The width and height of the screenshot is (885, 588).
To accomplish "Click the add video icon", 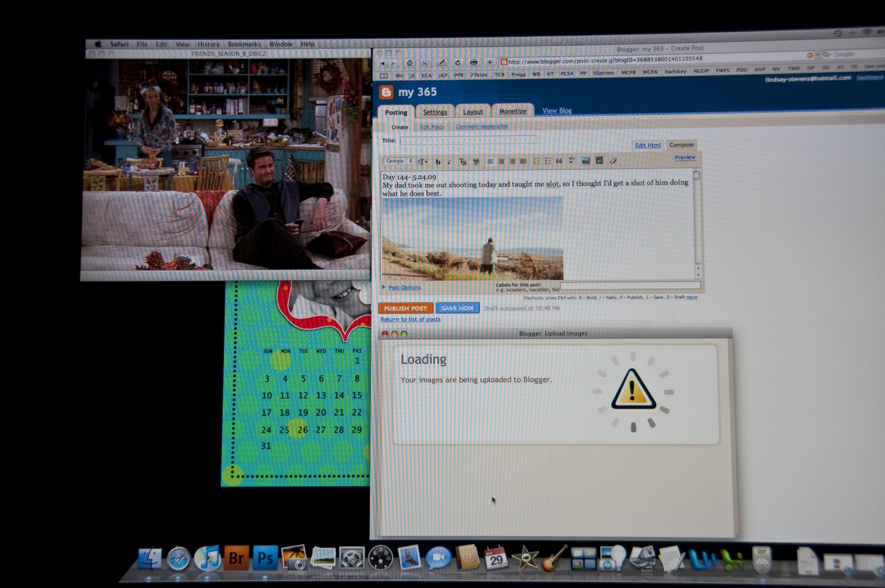I will click(599, 160).
